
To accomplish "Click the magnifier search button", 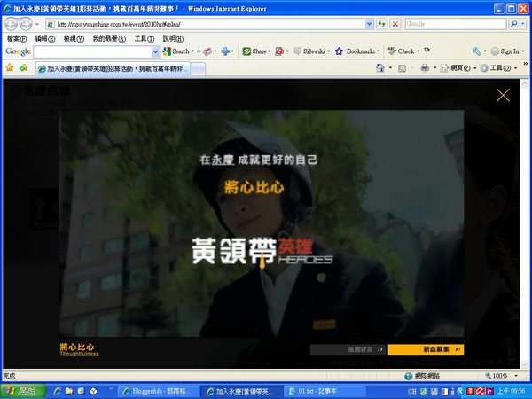I will pyautogui.click(x=513, y=24).
